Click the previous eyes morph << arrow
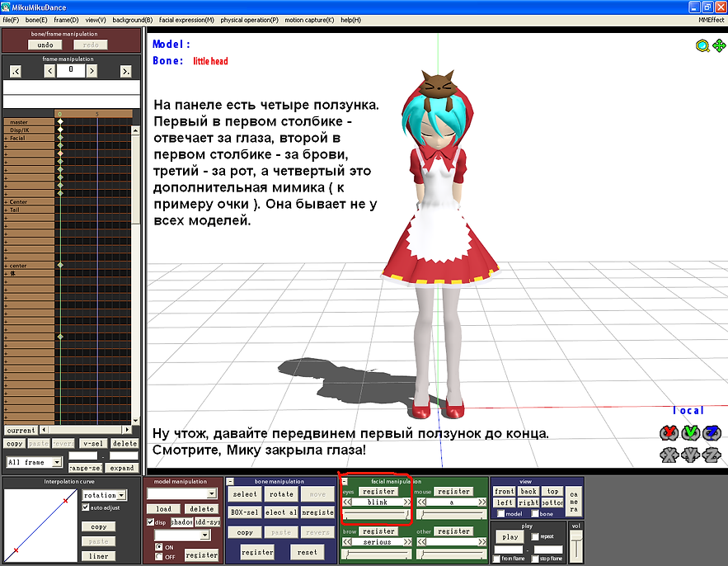 click(x=347, y=502)
